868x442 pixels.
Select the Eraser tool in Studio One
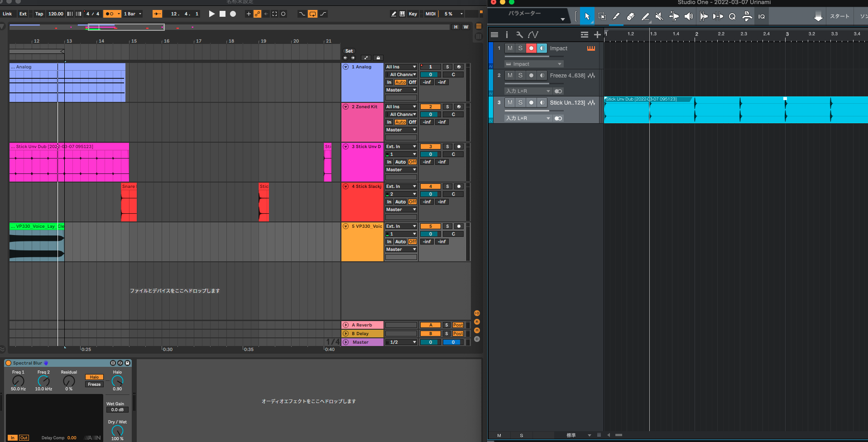click(x=630, y=17)
